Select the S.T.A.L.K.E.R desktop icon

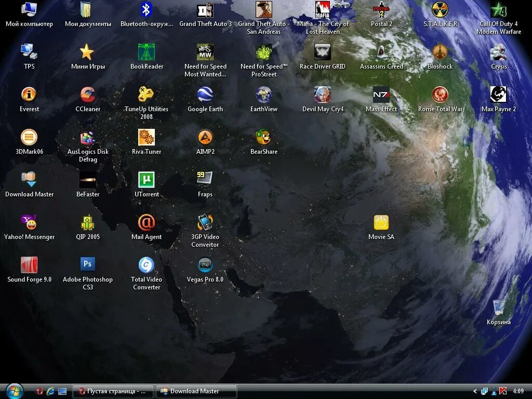coord(440,9)
